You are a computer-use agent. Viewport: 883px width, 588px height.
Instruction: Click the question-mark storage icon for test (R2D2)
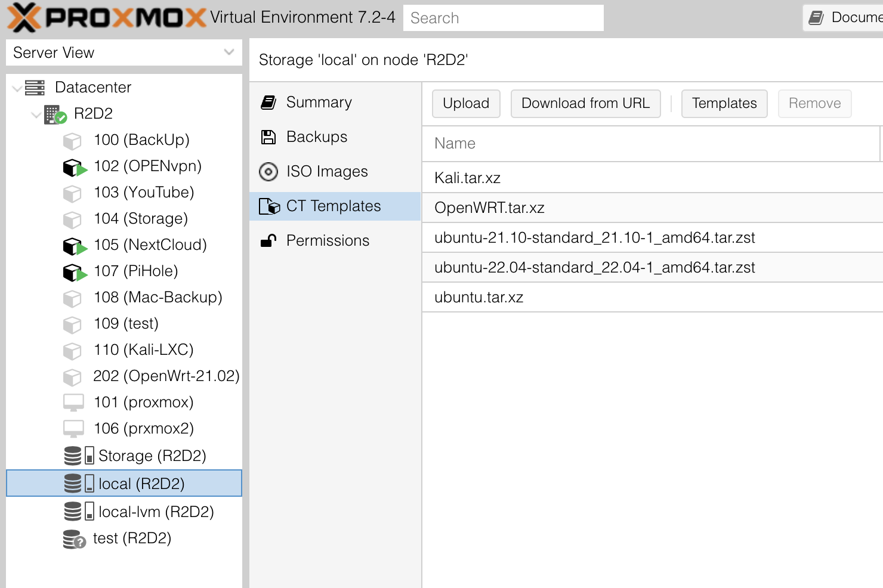coord(73,538)
